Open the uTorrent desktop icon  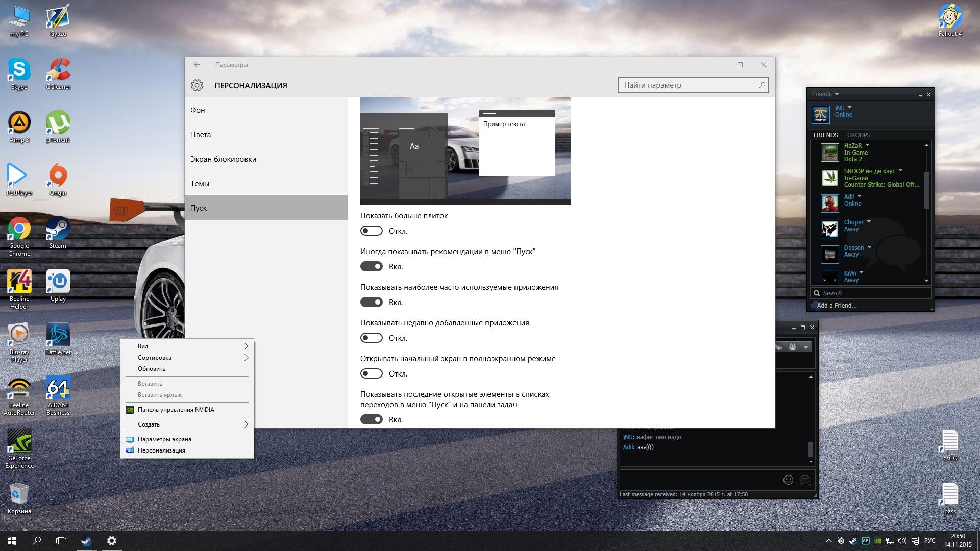(58, 124)
